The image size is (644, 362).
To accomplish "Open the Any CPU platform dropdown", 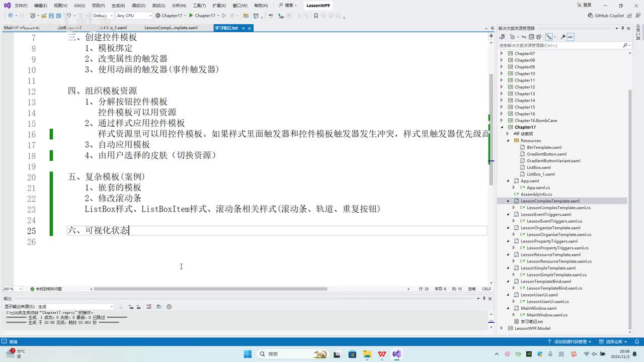I will (134, 16).
